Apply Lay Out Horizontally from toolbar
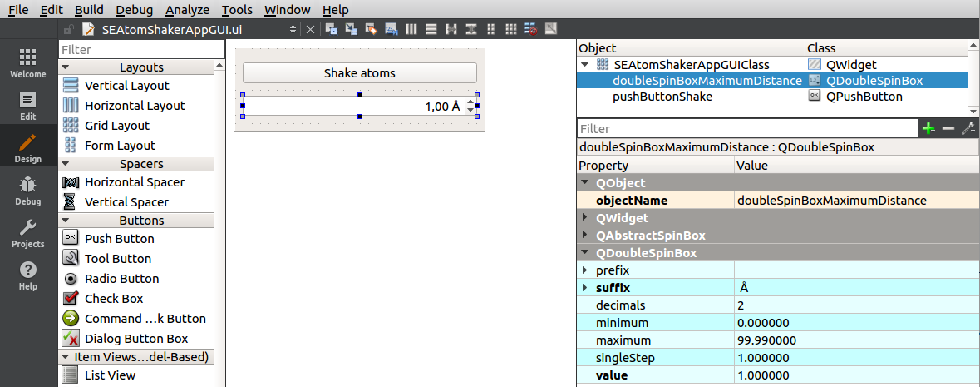Screen dimensions: 980x387 pos(411,29)
